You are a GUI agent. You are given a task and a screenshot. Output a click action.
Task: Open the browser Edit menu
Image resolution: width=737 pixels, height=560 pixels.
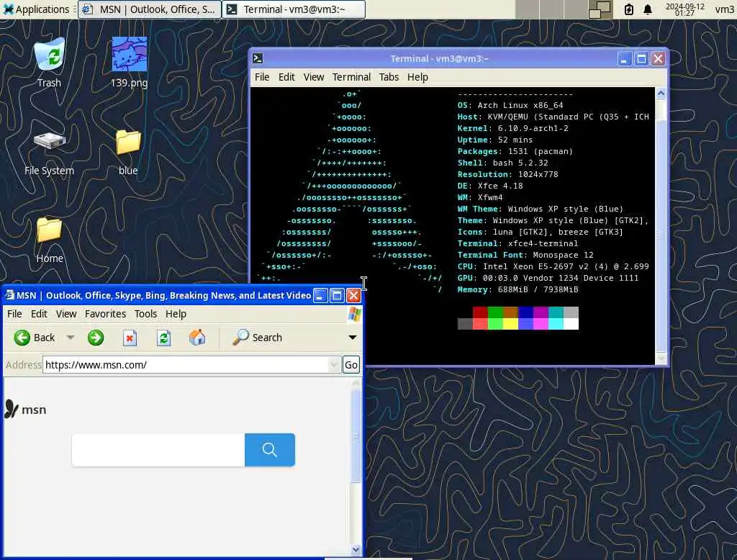click(39, 314)
